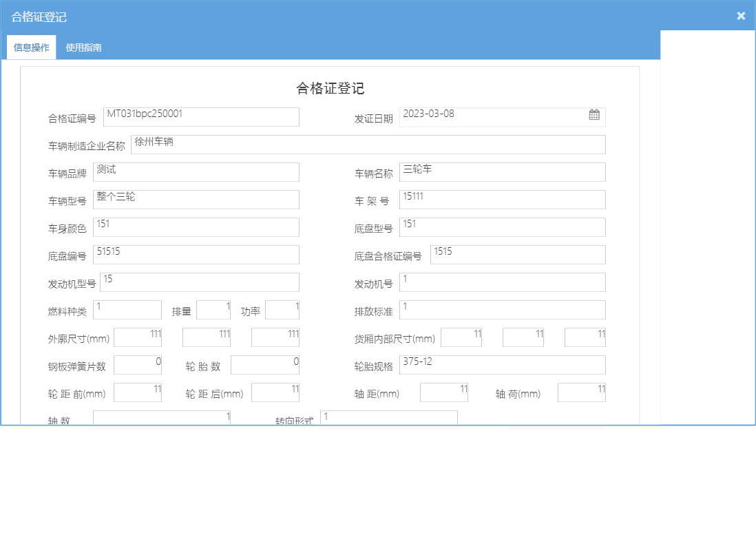Viewport: 756px width, 557px height.
Task: Focus the 车辆品牌 input containing 测试
Action: tap(196, 171)
